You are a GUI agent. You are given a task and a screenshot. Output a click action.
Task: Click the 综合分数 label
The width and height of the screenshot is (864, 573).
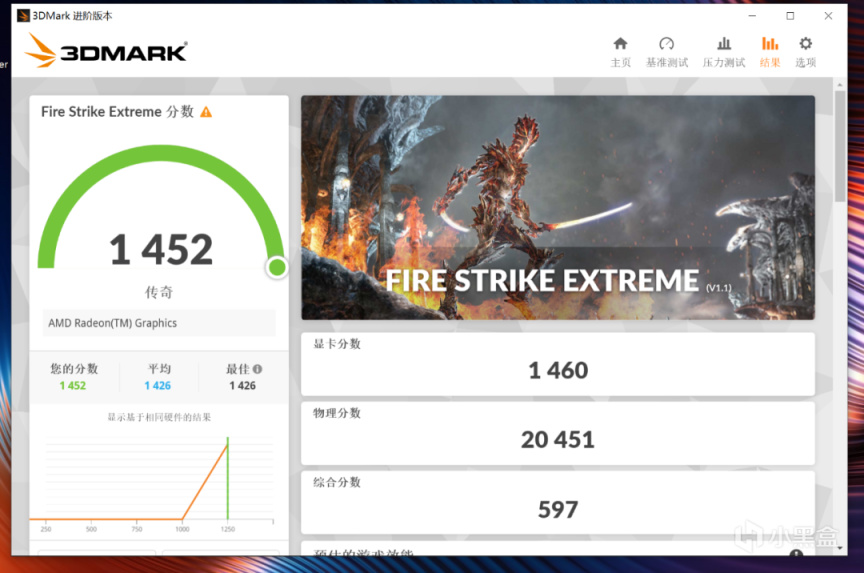pyautogui.click(x=337, y=483)
